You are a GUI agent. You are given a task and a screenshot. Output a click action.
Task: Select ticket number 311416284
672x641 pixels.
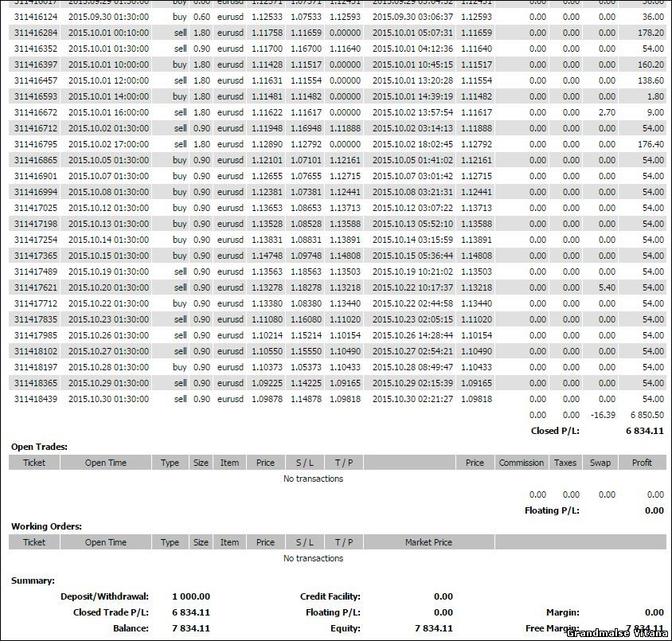(x=36, y=33)
